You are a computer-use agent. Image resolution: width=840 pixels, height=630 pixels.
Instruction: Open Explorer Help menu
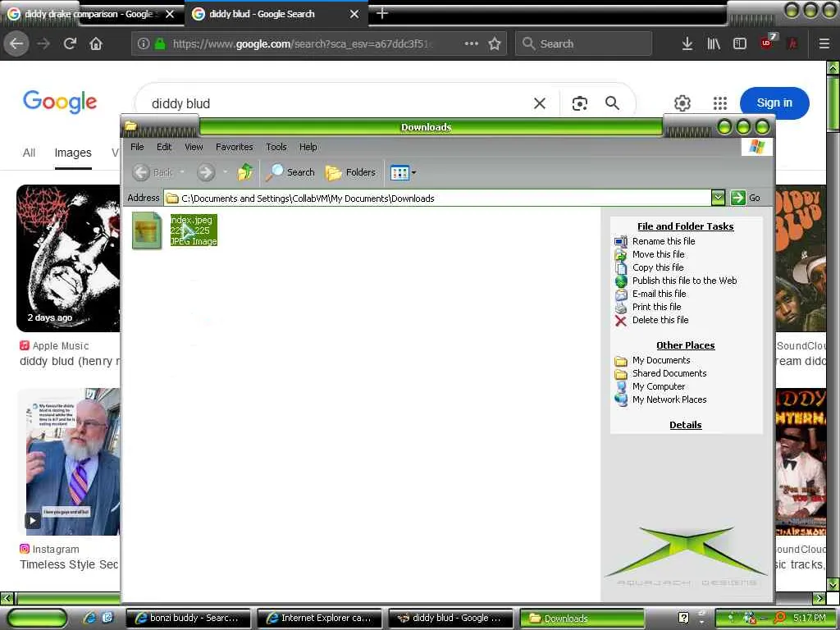[x=308, y=147]
